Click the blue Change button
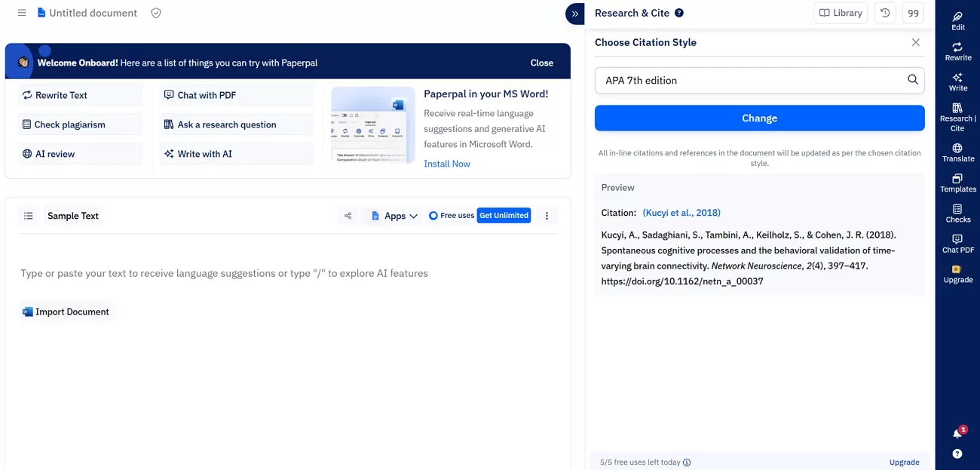This screenshot has height=470, width=980. point(759,118)
